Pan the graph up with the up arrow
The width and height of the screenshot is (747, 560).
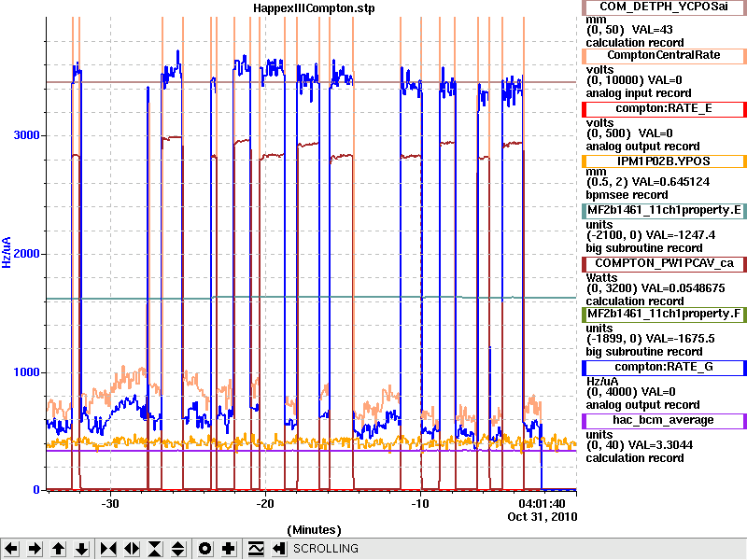(x=58, y=549)
